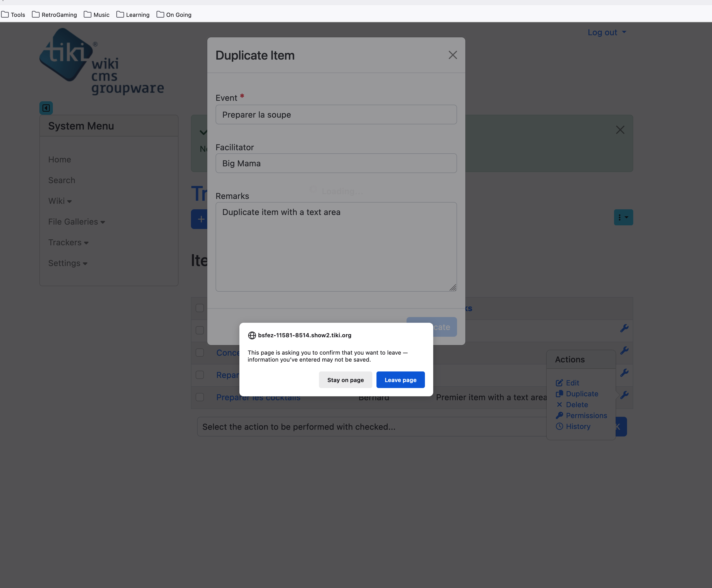Check the box for Preparer les cocktails

[x=200, y=397]
